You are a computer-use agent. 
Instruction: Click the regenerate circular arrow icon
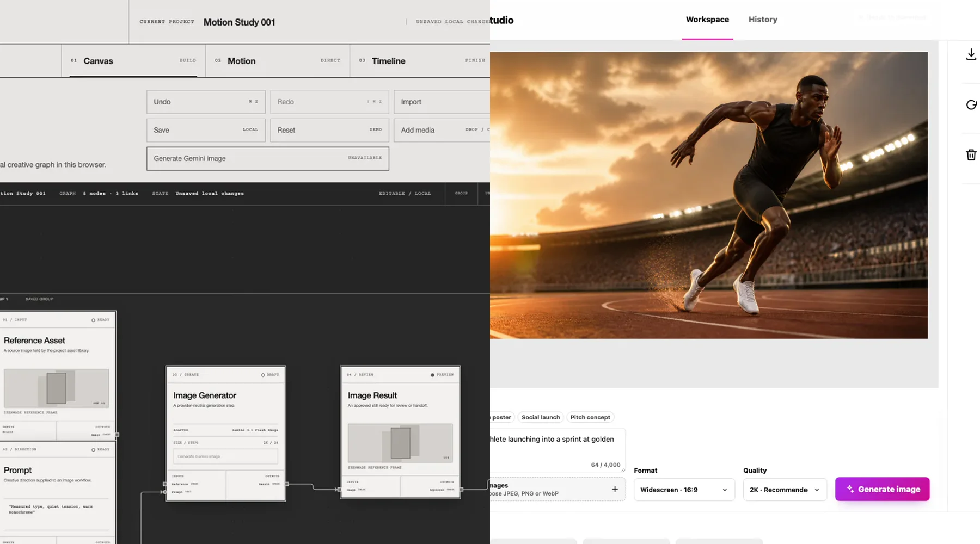(x=971, y=105)
